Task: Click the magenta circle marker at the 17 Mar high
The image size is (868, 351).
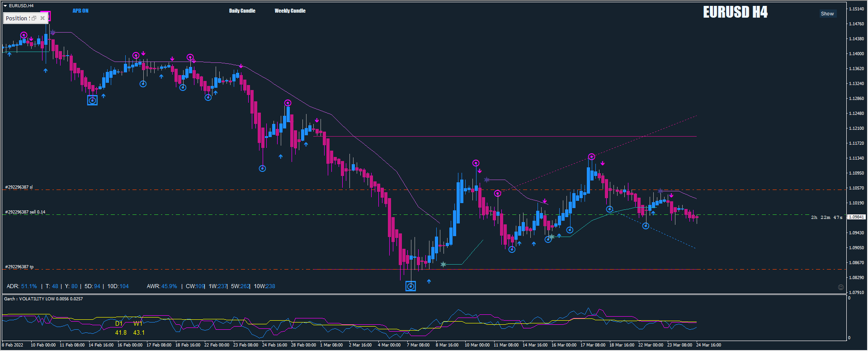Action: click(591, 157)
